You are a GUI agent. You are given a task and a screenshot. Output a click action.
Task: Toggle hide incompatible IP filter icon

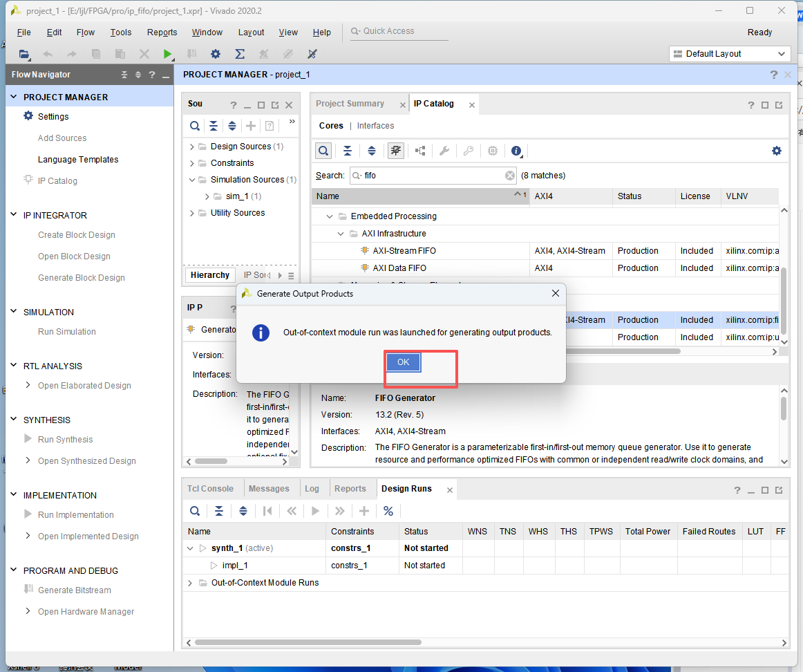396,151
